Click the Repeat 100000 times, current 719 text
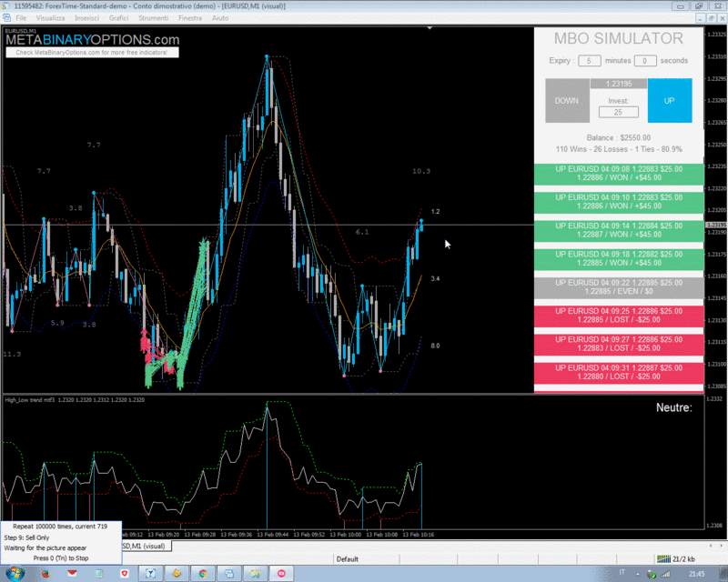This screenshot has height=582, width=728. click(60, 527)
